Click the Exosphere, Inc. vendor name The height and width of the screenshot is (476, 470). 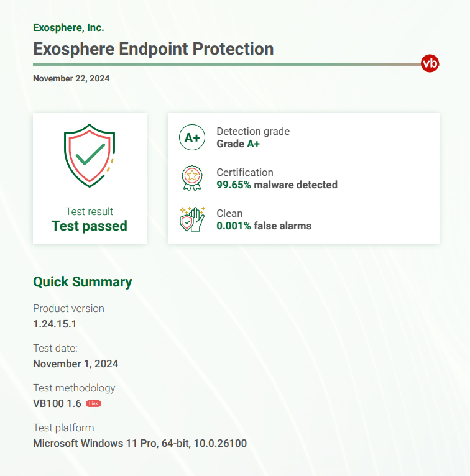(68, 27)
